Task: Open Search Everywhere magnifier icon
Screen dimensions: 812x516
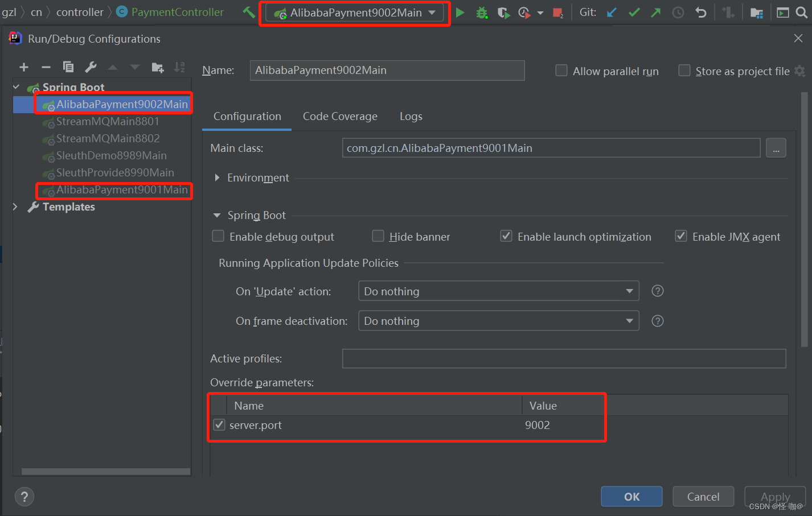Action: (x=802, y=13)
